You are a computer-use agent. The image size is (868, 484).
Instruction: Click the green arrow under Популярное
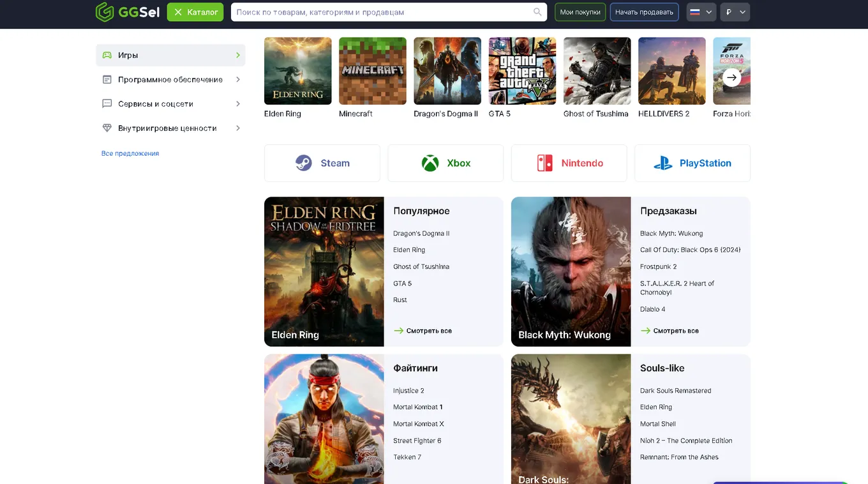(x=398, y=331)
